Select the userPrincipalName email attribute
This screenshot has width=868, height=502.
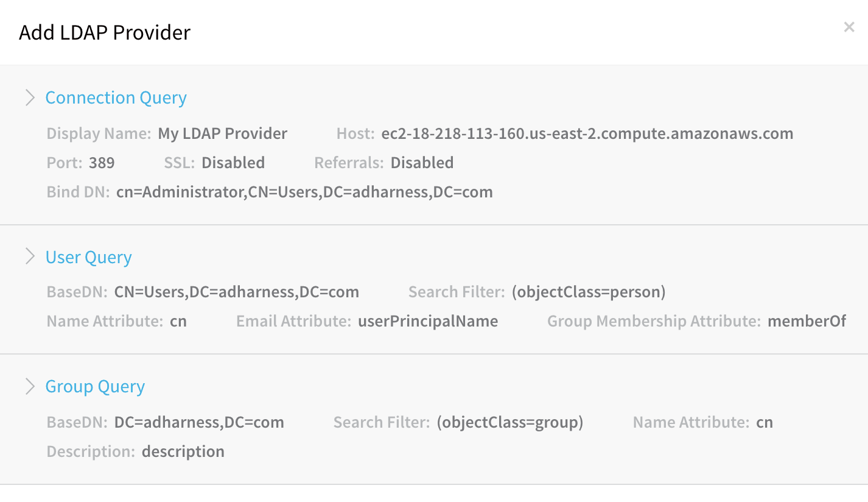pyautogui.click(x=428, y=322)
